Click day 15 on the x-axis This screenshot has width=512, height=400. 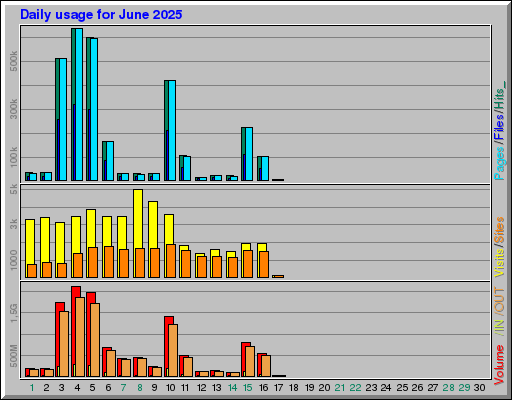point(247,388)
